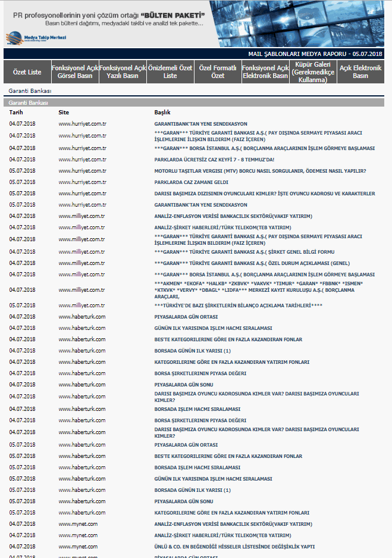Open Parklarda Caz Zamanı Geldi headline
The height and width of the screenshot is (558, 392).
tap(191, 183)
